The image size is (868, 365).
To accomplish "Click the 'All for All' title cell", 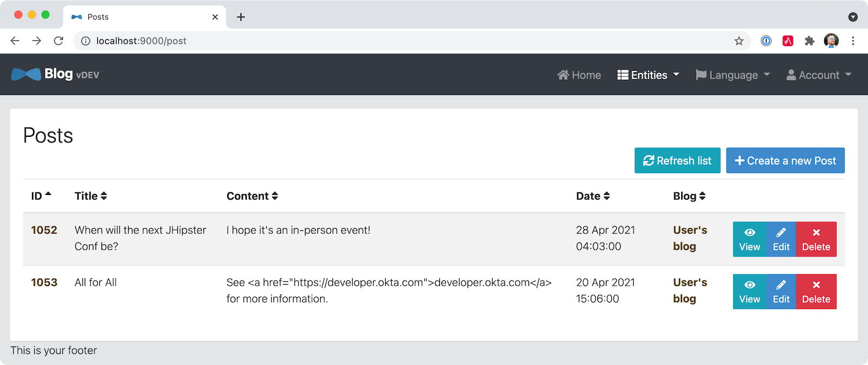I will [x=95, y=282].
